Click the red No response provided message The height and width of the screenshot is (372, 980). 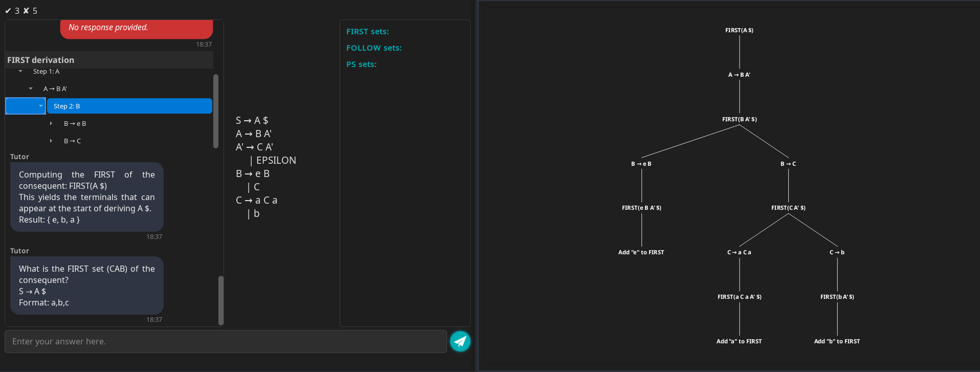(x=137, y=28)
